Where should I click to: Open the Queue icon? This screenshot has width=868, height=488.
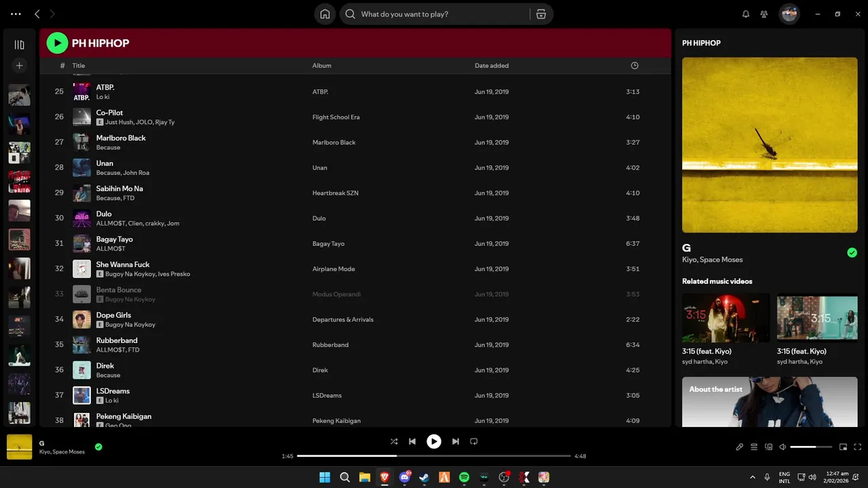pos(754,447)
